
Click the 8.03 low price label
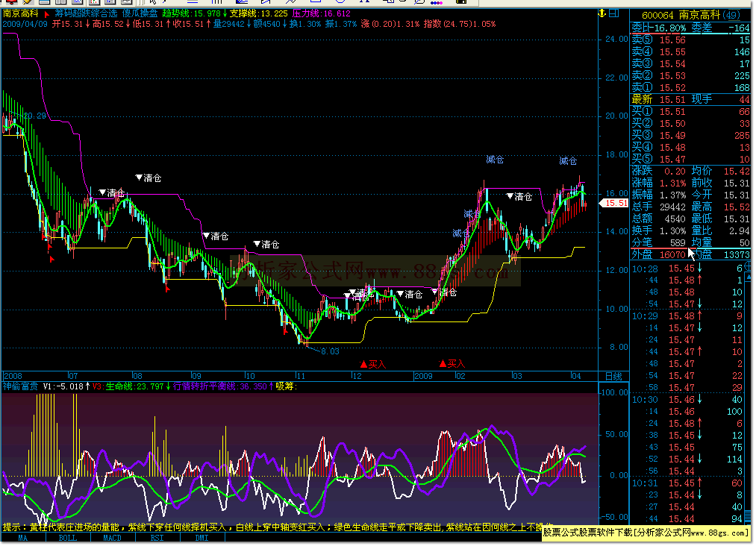[331, 351]
